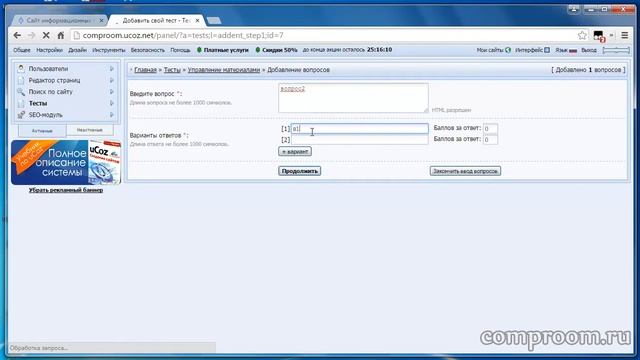Click points field for answer 1
640x360 pixels.
490,129
